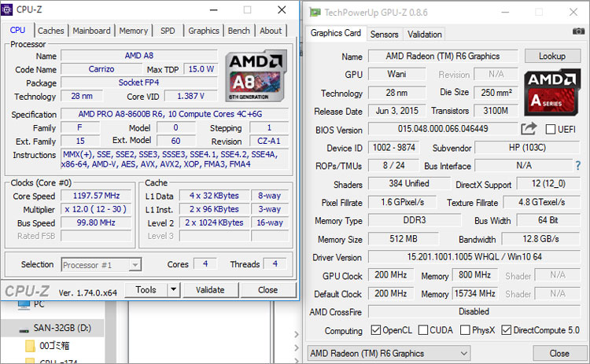Click the Bus Speed value 99.80 MHz
This screenshot has height=364, width=590.
point(96,222)
